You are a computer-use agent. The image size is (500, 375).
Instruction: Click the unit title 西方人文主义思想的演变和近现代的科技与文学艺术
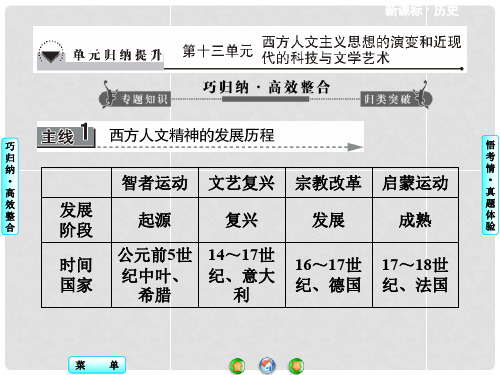tap(361, 50)
